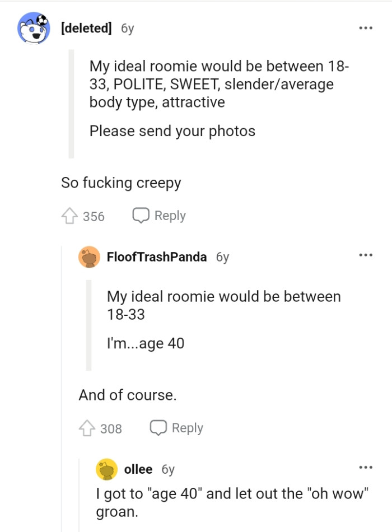This screenshot has height=532, width=392.
Task: Click the reply speech-bubble icon on the top comment
Action: point(141,214)
